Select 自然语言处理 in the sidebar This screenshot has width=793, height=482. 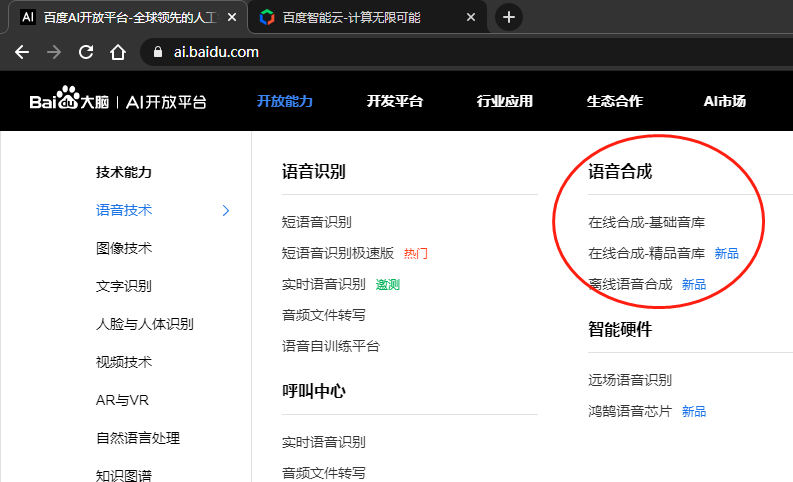click(x=138, y=438)
